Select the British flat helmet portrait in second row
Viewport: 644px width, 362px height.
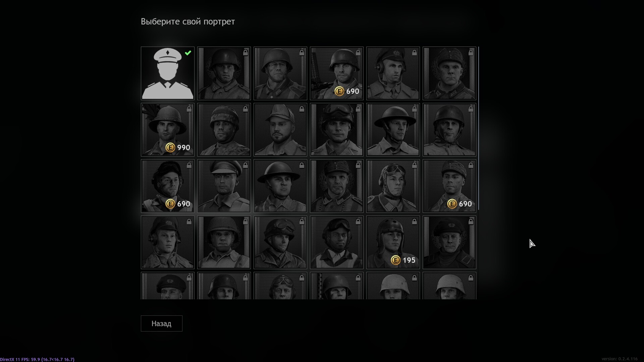[393, 130]
